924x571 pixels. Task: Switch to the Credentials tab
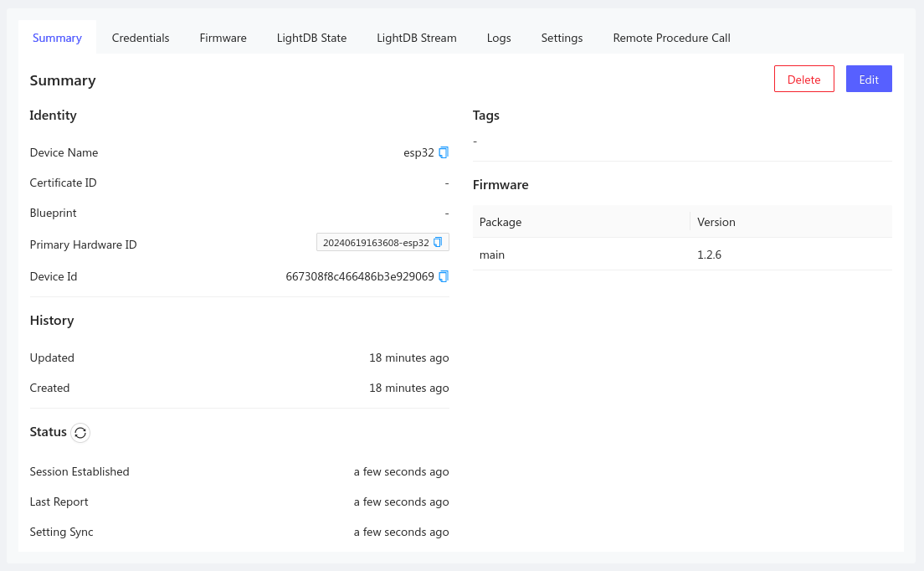pyautogui.click(x=141, y=38)
